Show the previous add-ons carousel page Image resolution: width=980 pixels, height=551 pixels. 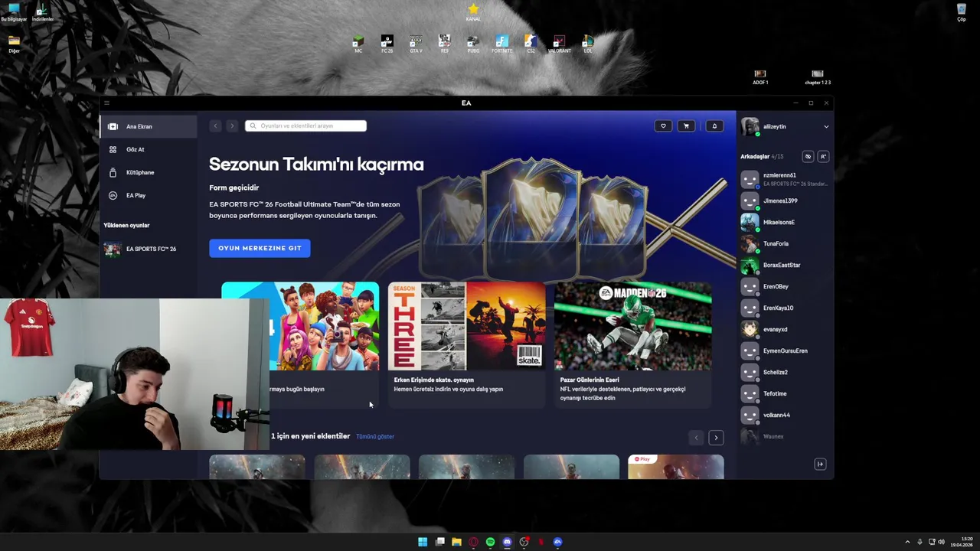coord(696,438)
